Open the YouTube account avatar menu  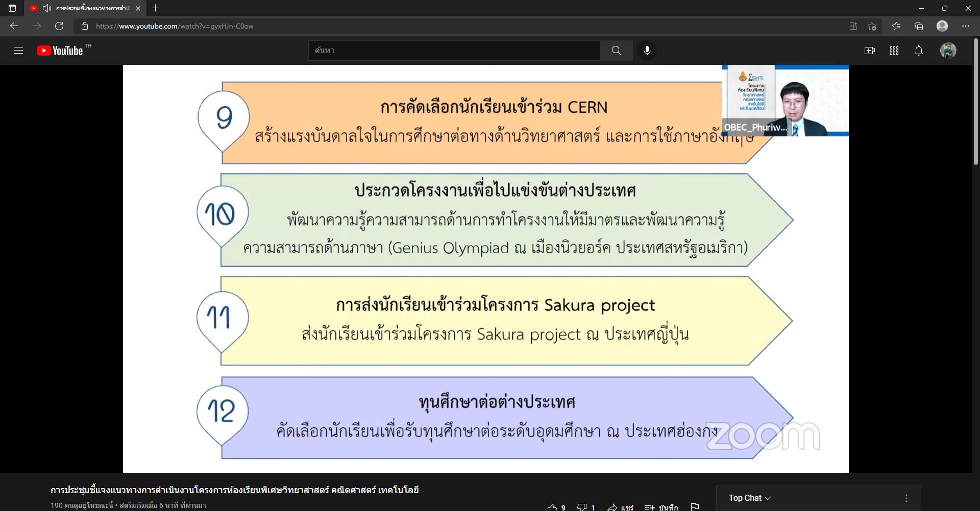point(948,51)
